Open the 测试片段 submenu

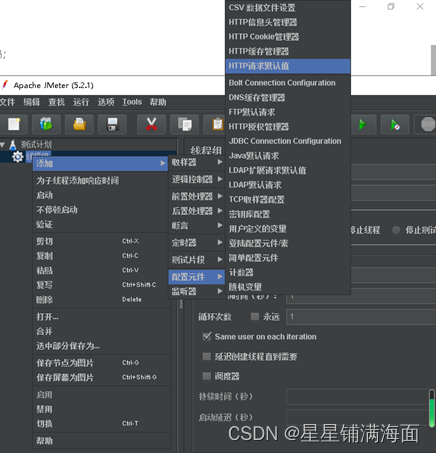[x=197, y=260]
